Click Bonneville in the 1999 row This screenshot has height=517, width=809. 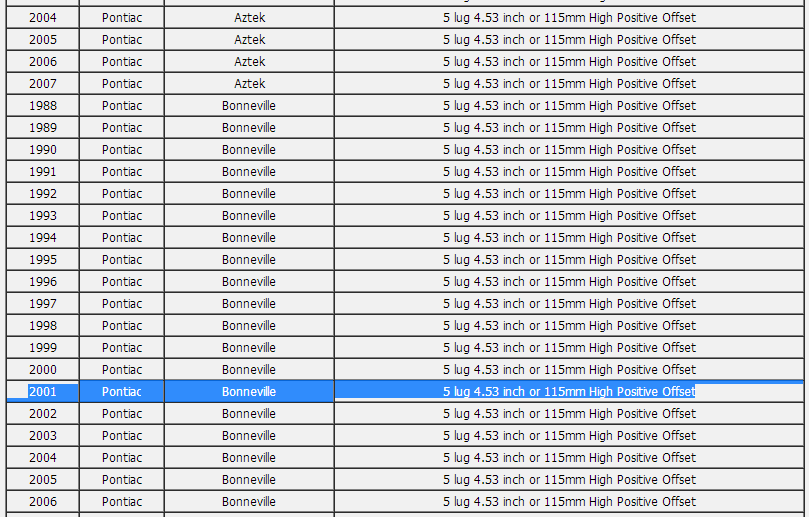pos(249,348)
